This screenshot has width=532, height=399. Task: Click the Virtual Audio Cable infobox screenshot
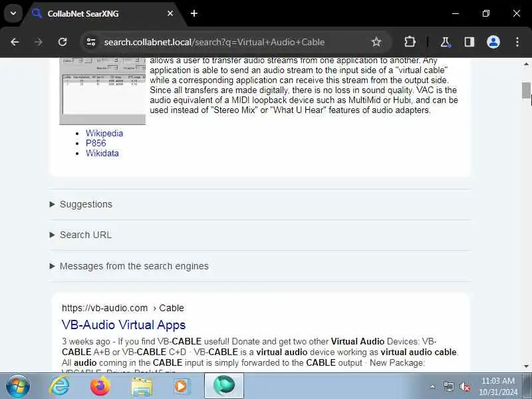102,91
